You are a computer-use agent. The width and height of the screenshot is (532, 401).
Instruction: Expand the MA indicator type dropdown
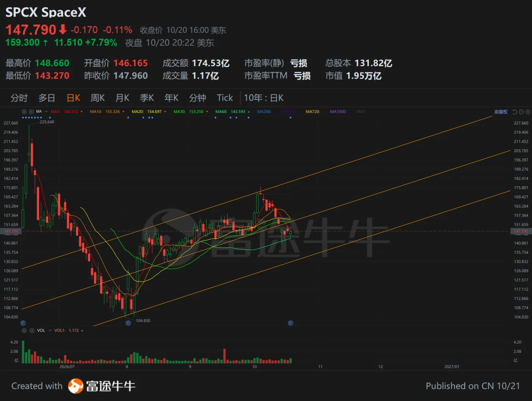tap(46, 112)
